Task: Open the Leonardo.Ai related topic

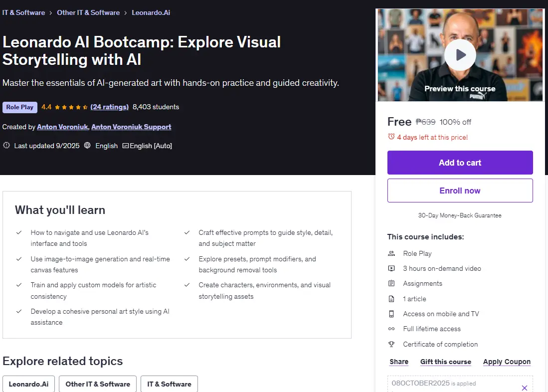Action: (x=28, y=384)
